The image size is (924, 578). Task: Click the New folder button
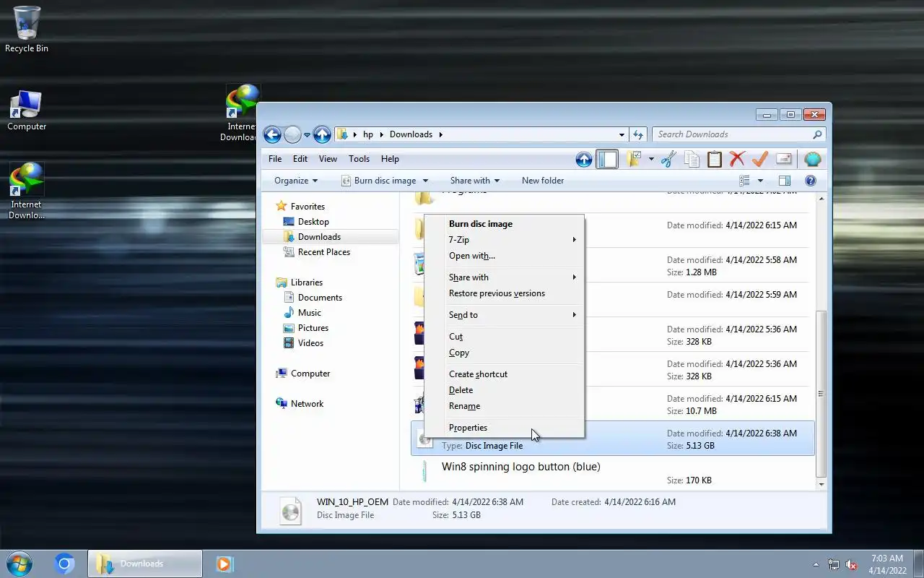pos(543,181)
